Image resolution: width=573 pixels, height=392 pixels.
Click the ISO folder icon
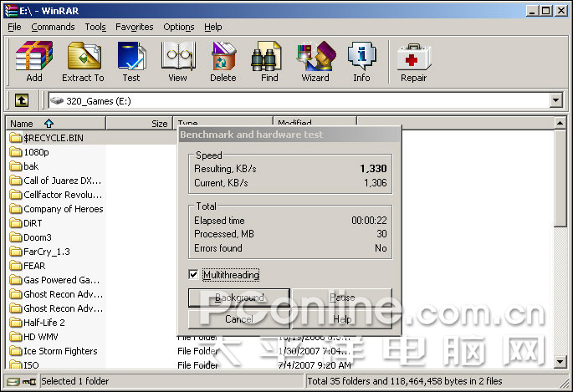[16, 364]
